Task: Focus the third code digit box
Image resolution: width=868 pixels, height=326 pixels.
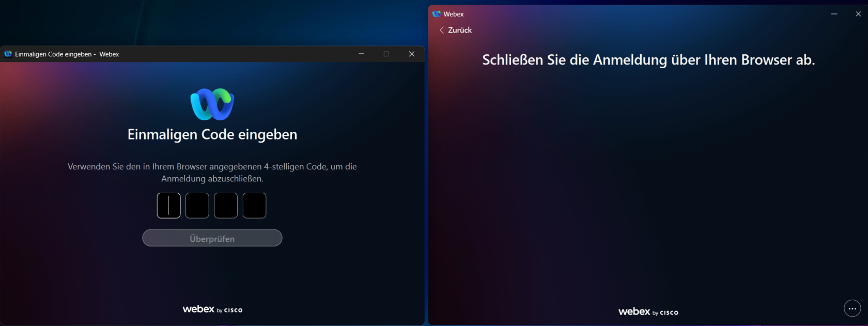Action: click(226, 206)
